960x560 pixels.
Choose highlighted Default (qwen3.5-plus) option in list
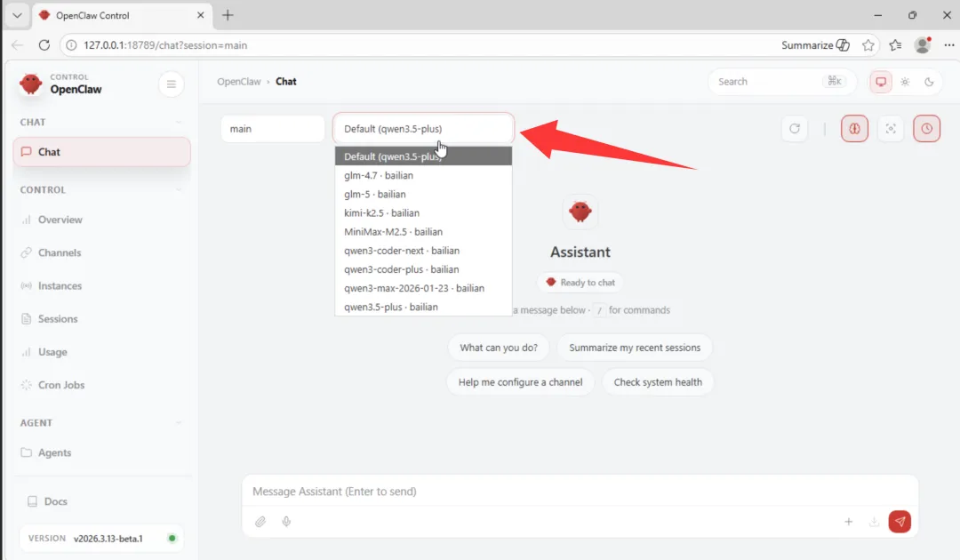[x=423, y=156]
